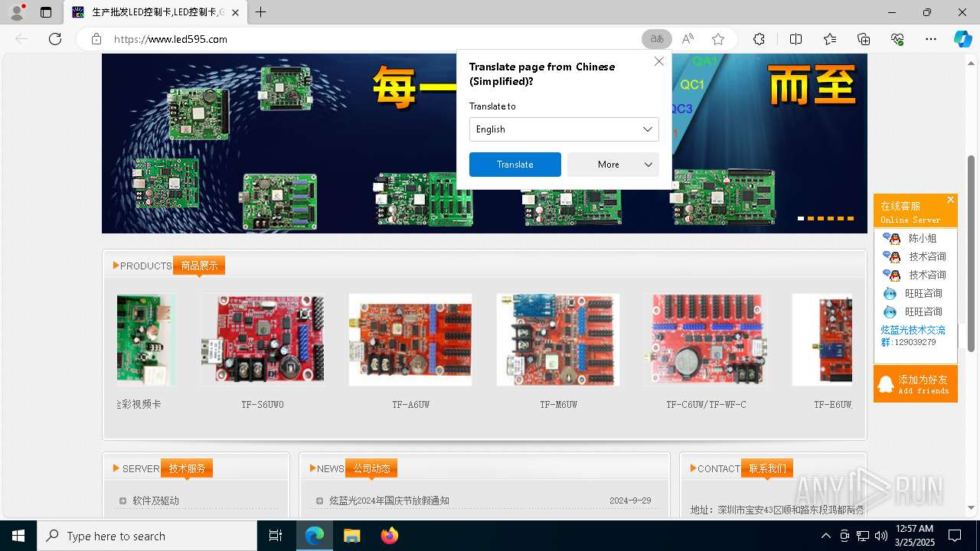This screenshot has height=551, width=980.
Task: Open the 软件及驱动 link
Action: point(155,500)
